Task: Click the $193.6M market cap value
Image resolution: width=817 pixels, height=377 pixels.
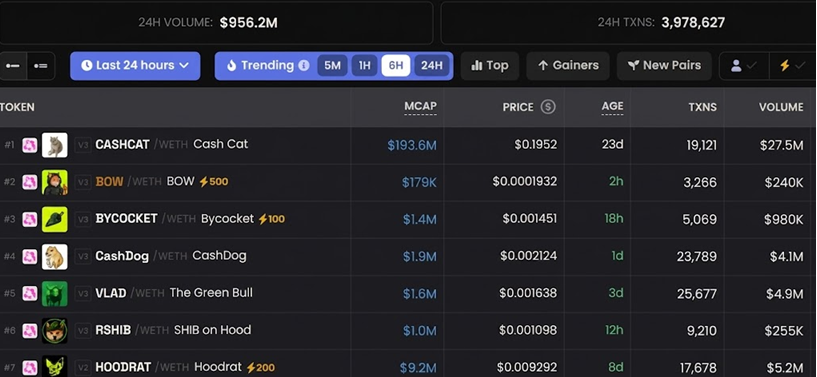Action: [412, 145]
